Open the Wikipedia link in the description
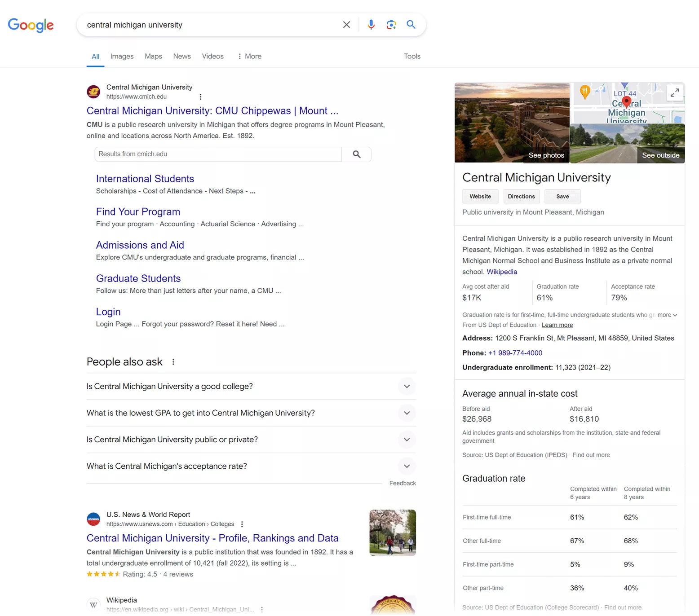The height and width of the screenshot is (616, 699). [x=502, y=272]
